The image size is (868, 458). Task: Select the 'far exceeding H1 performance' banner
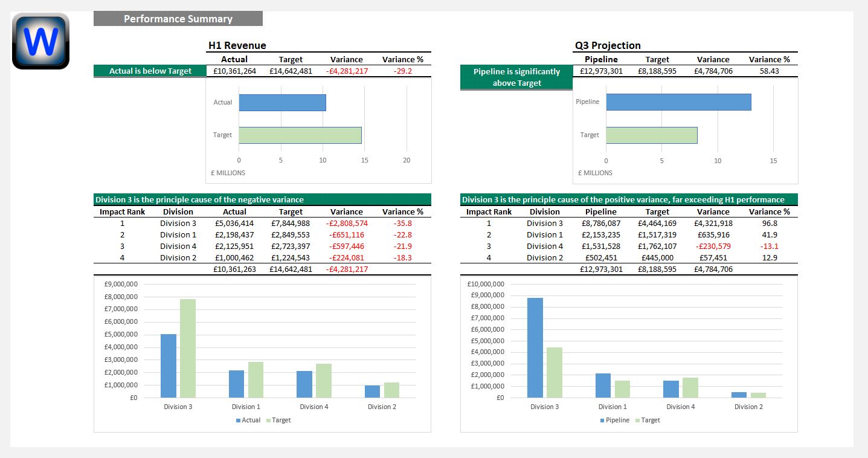point(628,199)
